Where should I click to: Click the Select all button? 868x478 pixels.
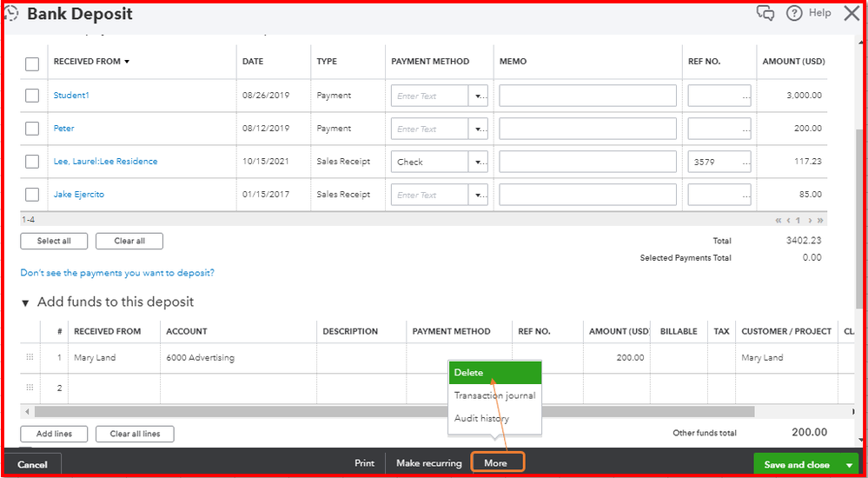point(54,241)
